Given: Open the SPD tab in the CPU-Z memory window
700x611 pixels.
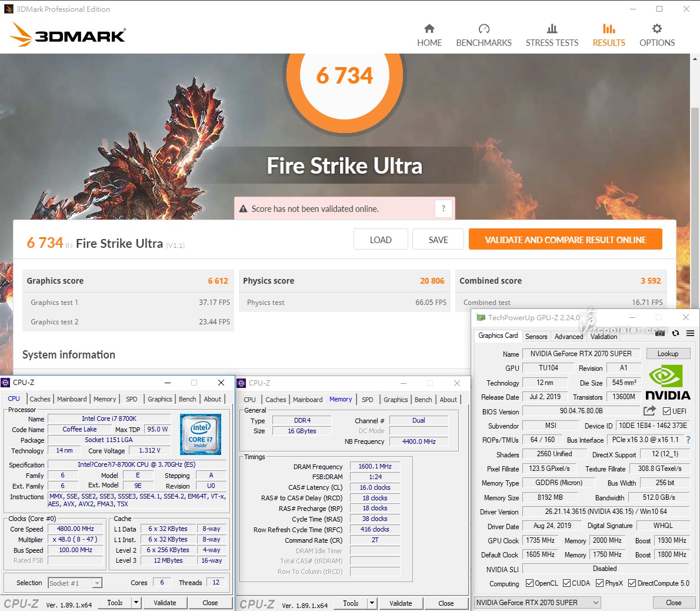Looking at the screenshot, I should click(368, 399).
